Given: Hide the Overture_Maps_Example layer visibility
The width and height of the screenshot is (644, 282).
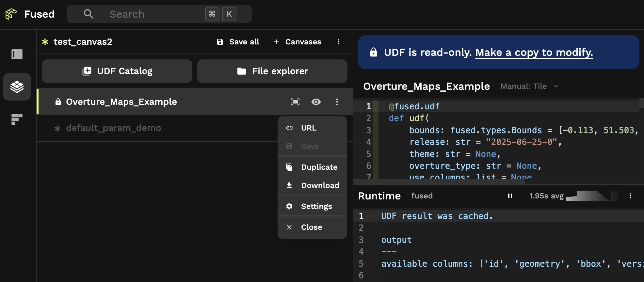Looking at the screenshot, I should tap(316, 102).
